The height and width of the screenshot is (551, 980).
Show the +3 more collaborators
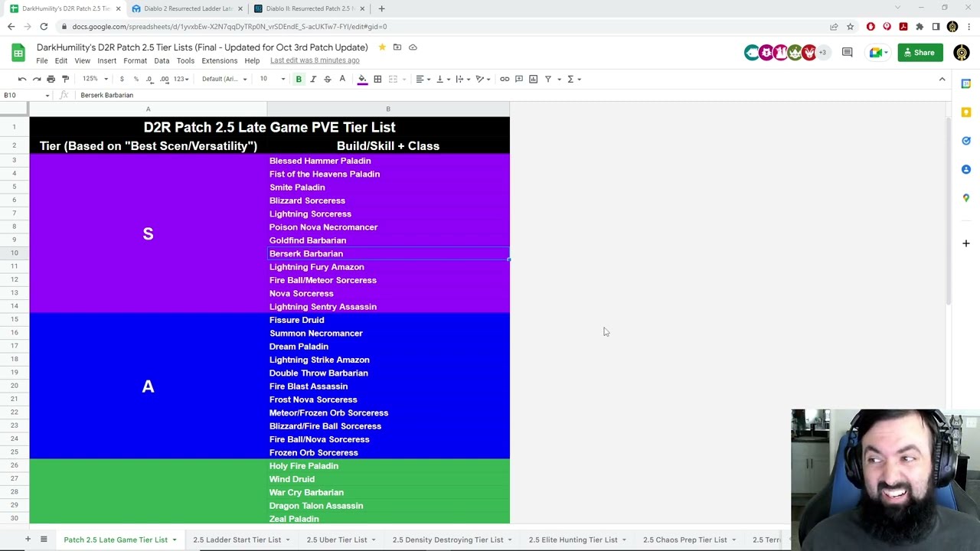822,53
